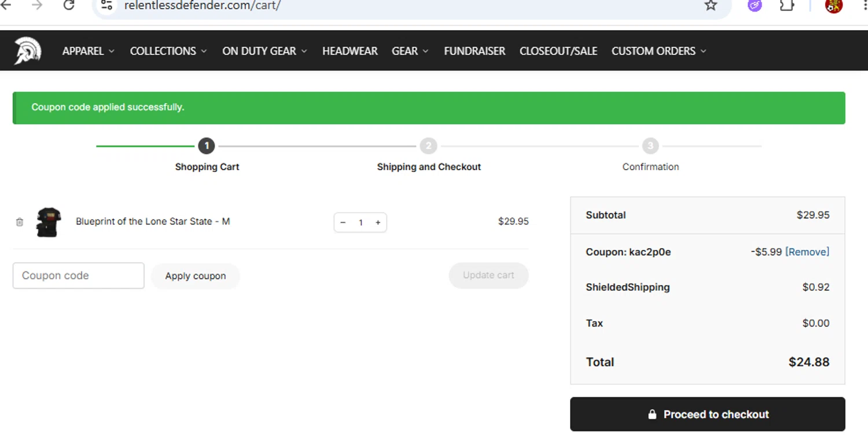Viewport: 868px width, 437px height.
Task: Increase quantity with the plus button
Action: [378, 223]
